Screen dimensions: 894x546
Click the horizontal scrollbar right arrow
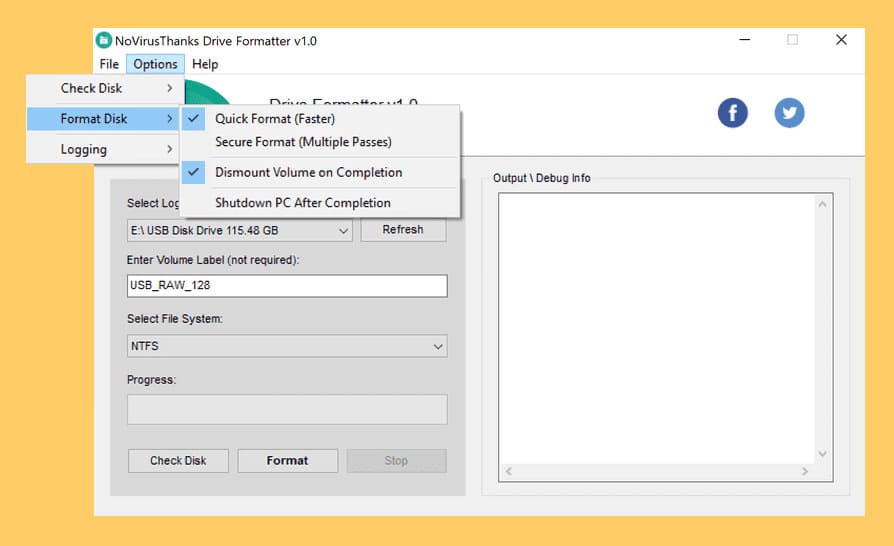[804, 471]
